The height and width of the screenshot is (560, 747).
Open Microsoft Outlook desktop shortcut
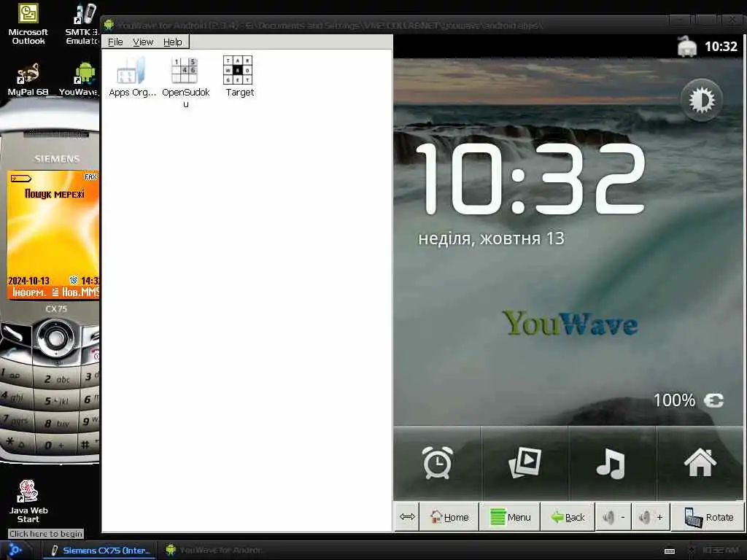[x=28, y=24]
